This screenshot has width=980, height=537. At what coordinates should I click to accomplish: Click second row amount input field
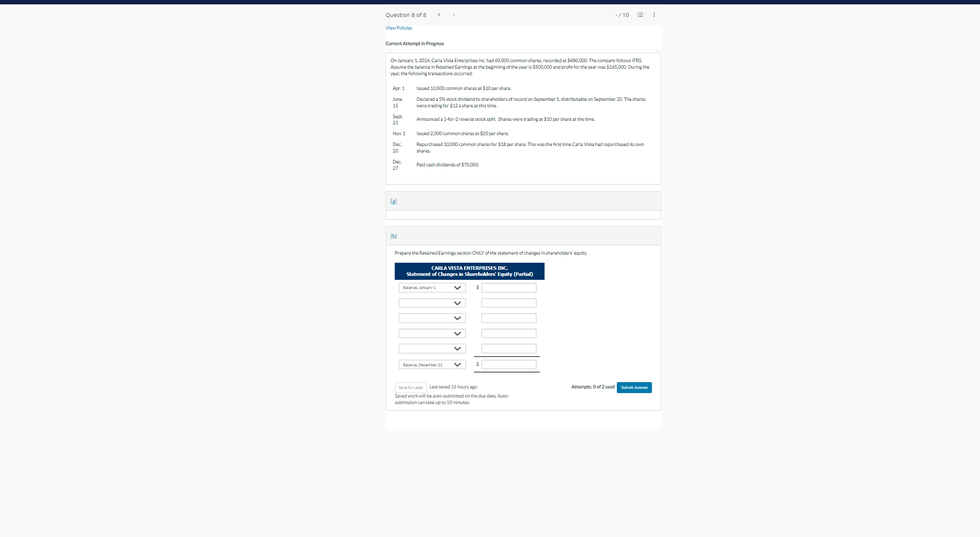pos(508,303)
